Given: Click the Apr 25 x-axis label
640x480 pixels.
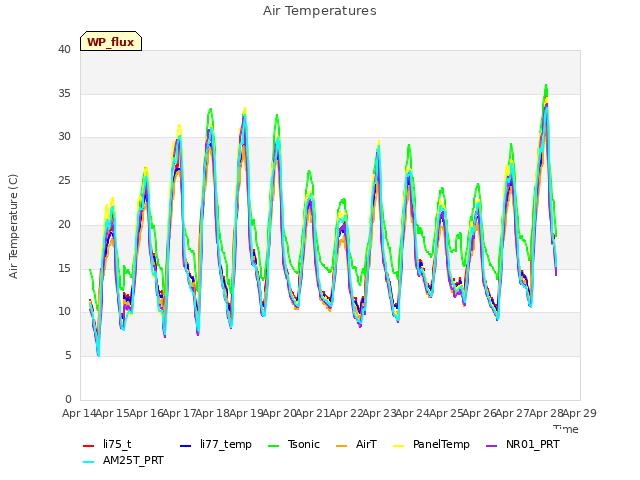Looking at the screenshot, I should click(x=447, y=413).
